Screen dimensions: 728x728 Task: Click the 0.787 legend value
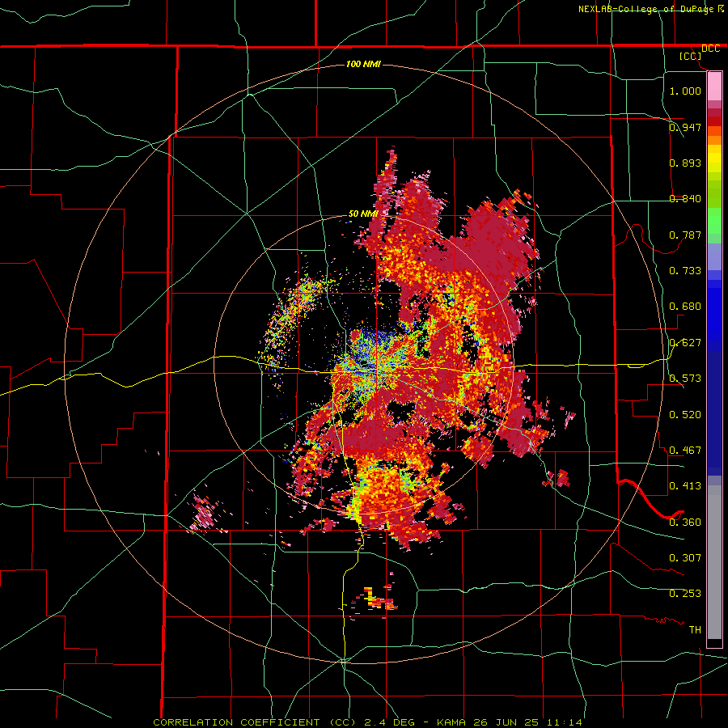[685, 235]
